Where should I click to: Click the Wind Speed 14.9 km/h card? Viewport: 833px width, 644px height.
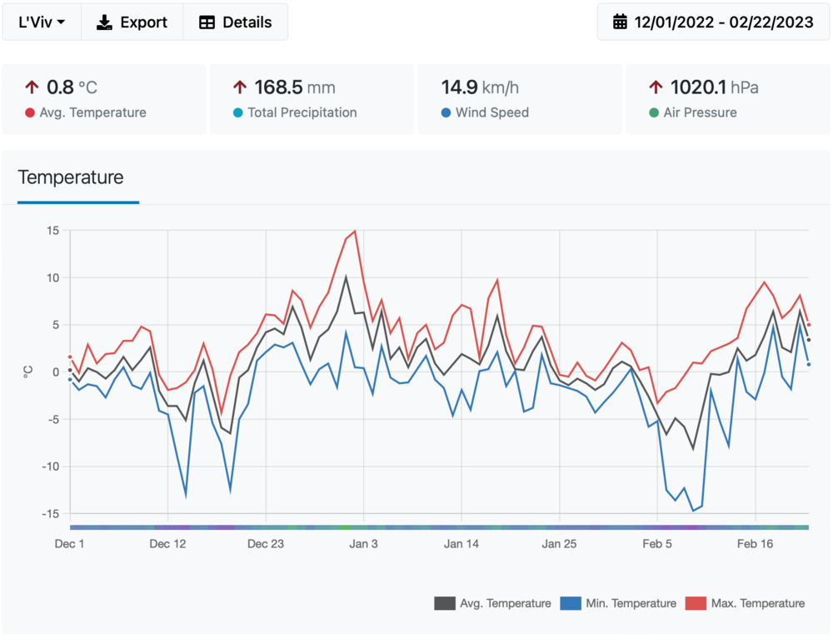click(x=519, y=99)
